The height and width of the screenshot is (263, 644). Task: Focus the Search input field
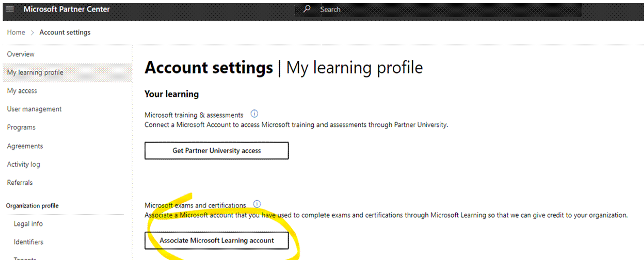[x=438, y=10]
